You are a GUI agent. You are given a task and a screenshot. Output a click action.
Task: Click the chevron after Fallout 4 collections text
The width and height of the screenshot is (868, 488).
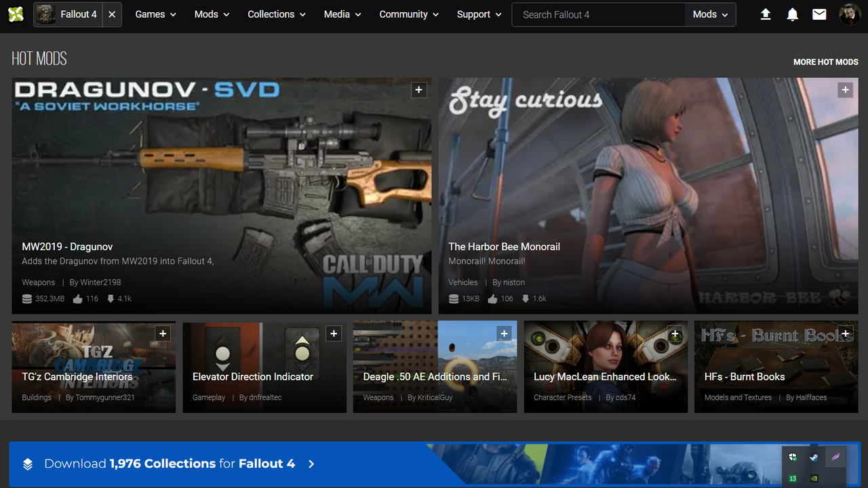(x=311, y=464)
